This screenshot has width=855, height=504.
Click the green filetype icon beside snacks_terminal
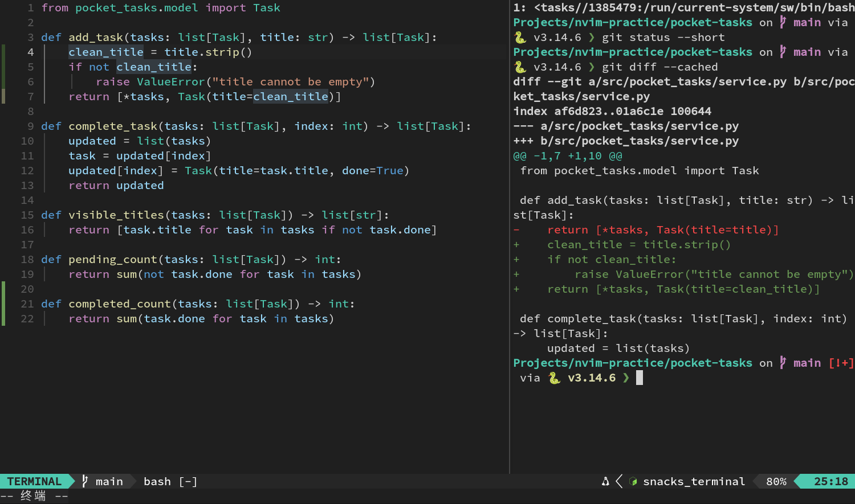633,482
